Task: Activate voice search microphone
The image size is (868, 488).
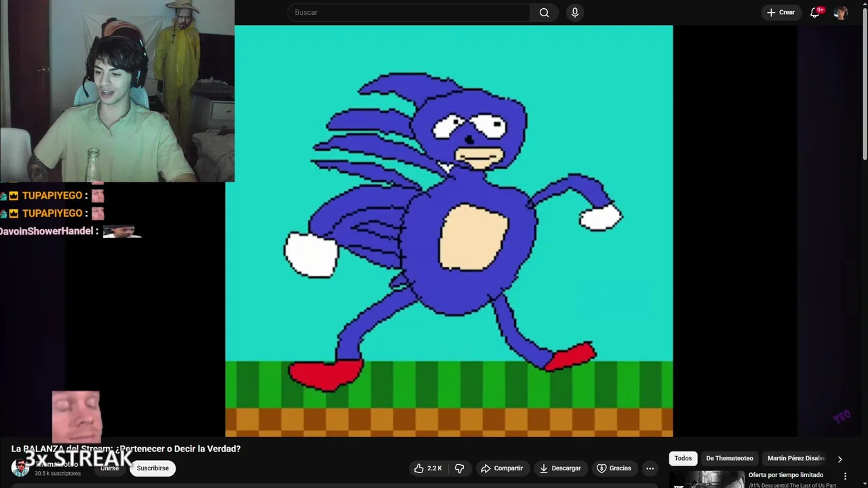Action: [575, 12]
